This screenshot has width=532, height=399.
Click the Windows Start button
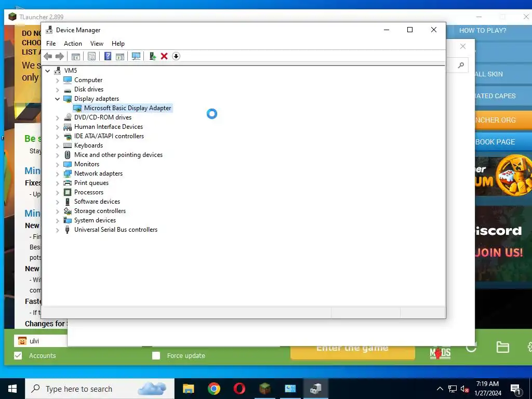[x=12, y=389]
